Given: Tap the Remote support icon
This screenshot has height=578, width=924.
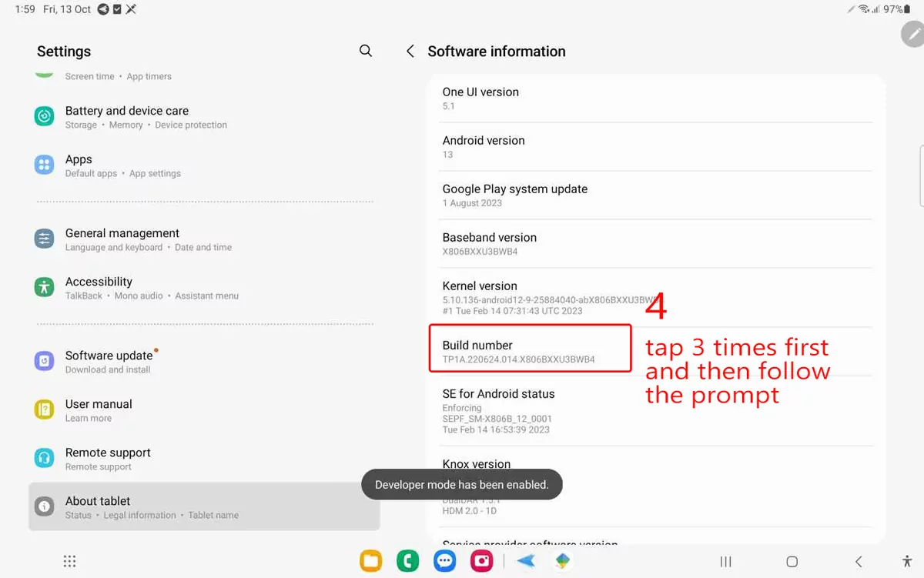Looking at the screenshot, I should 44,458.
